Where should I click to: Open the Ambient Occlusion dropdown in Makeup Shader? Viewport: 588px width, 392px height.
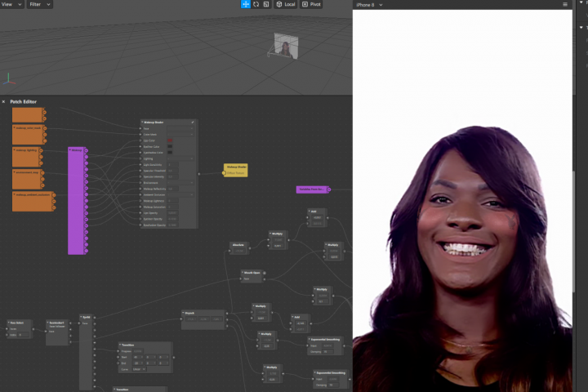[x=180, y=194]
